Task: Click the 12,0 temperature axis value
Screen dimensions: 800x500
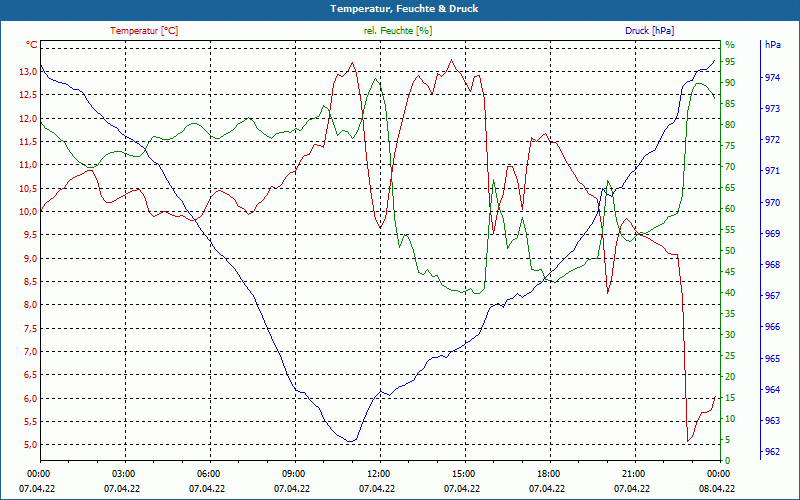Action: (x=28, y=118)
